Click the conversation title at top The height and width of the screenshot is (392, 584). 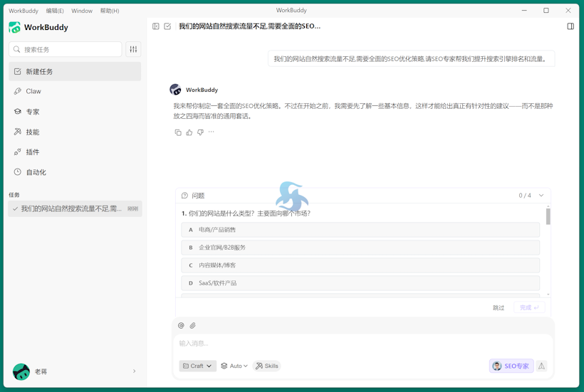[x=249, y=26]
